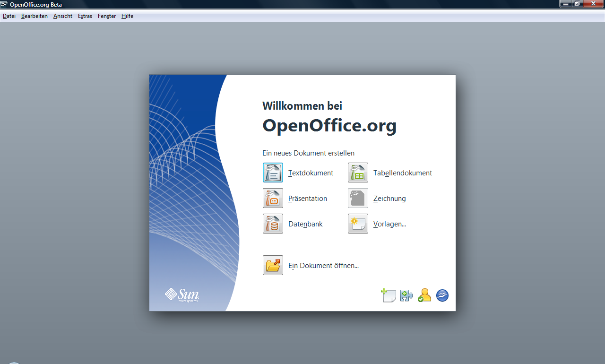Open the add extensions puzzle-piece icon
The height and width of the screenshot is (364, 605).
[x=406, y=295]
